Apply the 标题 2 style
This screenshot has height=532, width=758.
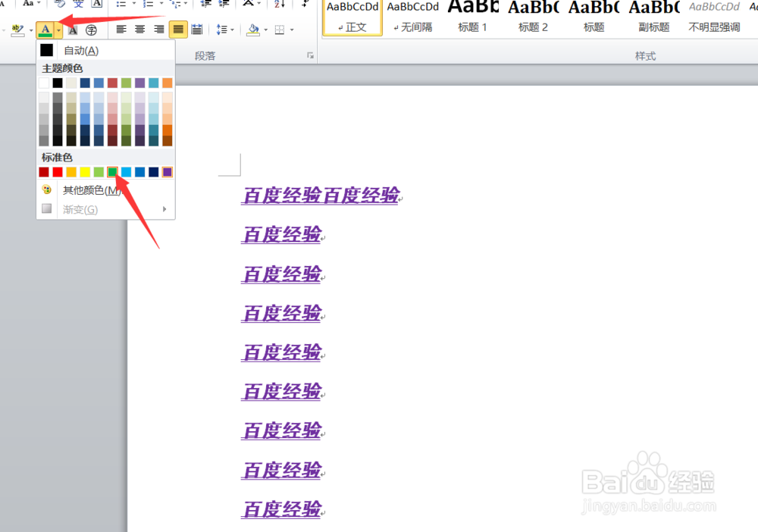[533, 18]
